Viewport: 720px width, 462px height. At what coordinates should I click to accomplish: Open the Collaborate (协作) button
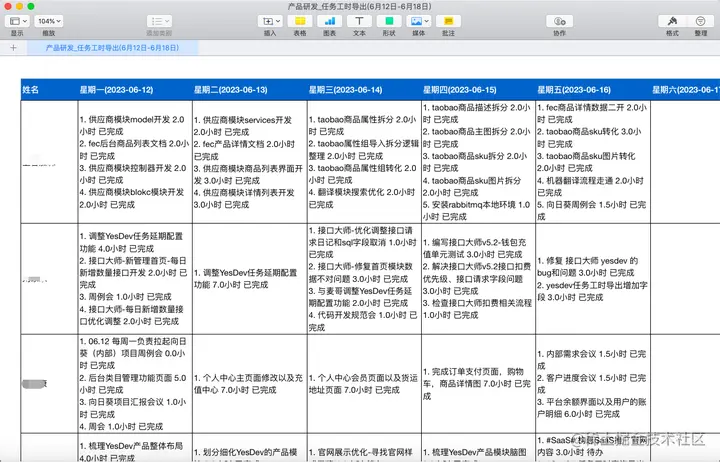[559, 21]
